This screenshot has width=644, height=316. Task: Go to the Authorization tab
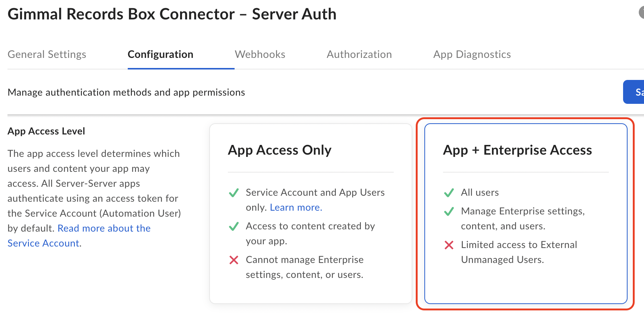[x=359, y=55]
